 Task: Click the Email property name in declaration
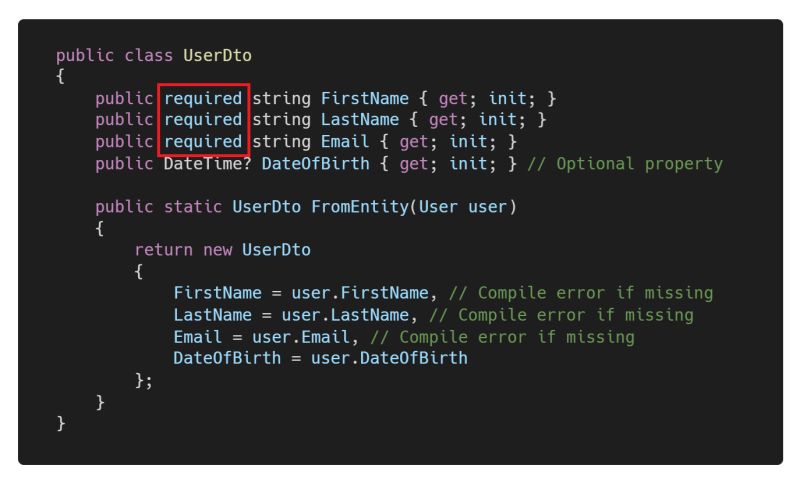[x=345, y=142]
